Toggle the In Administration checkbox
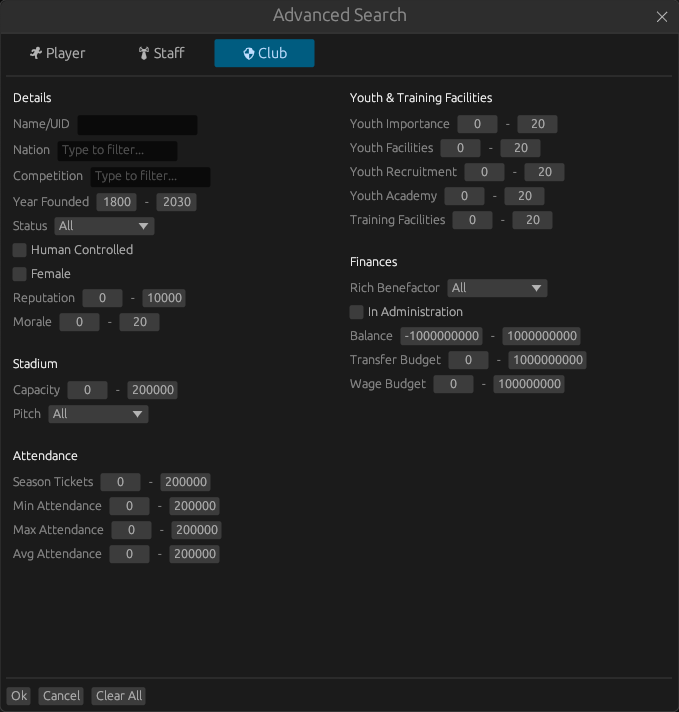This screenshot has height=712, width=679. [x=357, y=312]
